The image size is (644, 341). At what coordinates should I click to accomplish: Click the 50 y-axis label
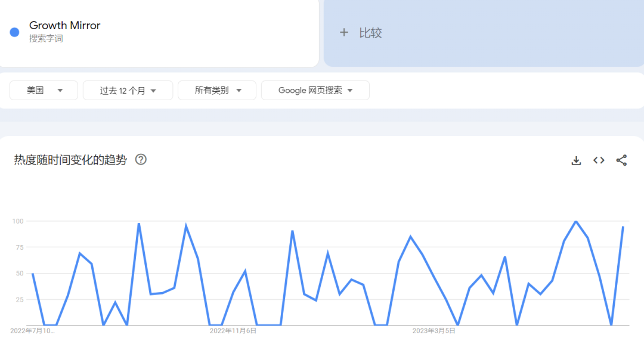(20, 273)
